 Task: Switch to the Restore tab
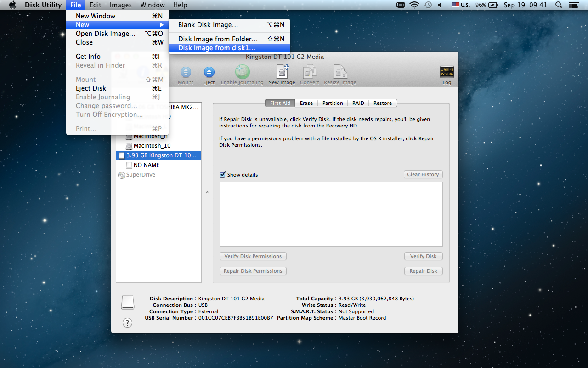tap(383, 103)
